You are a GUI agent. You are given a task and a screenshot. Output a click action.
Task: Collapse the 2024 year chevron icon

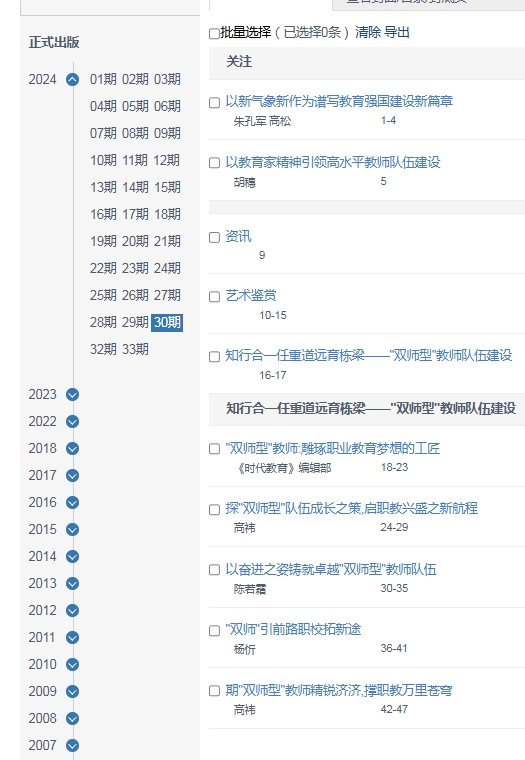click(x=72, y=79)
